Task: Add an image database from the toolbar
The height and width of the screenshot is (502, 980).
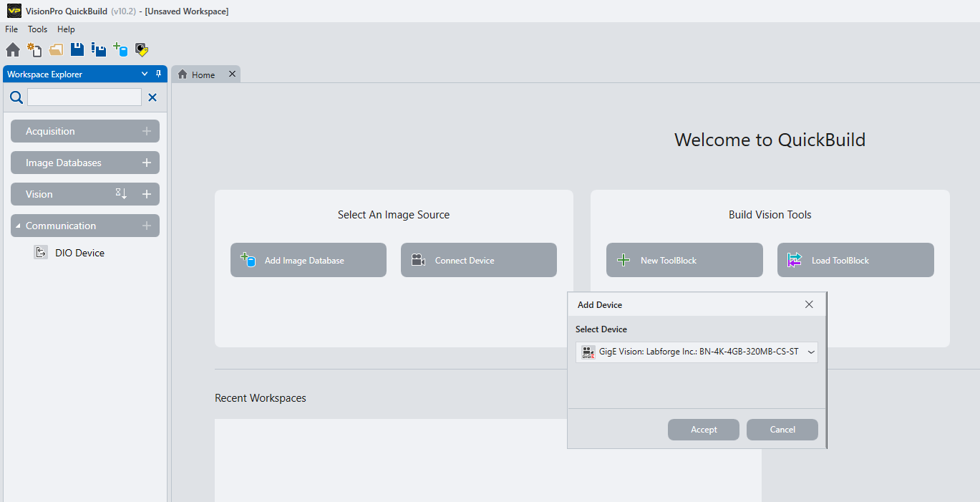Action: pos(120,49)
